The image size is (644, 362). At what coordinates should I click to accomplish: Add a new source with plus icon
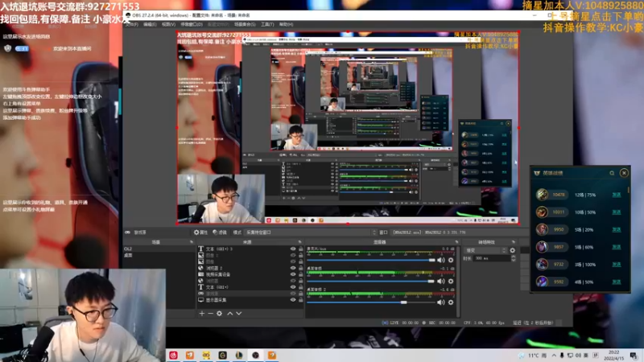(x=202, y=314)
